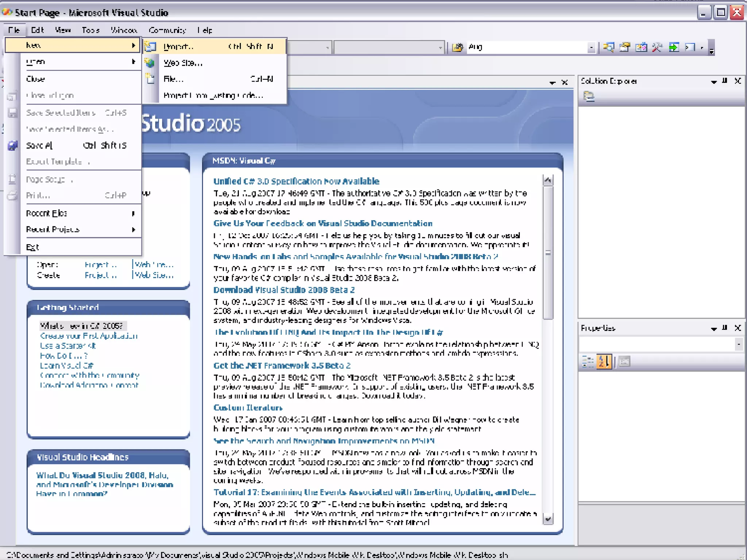Open 'Download Visual Studio 2008 Beta 2' link

click(284, 290)
